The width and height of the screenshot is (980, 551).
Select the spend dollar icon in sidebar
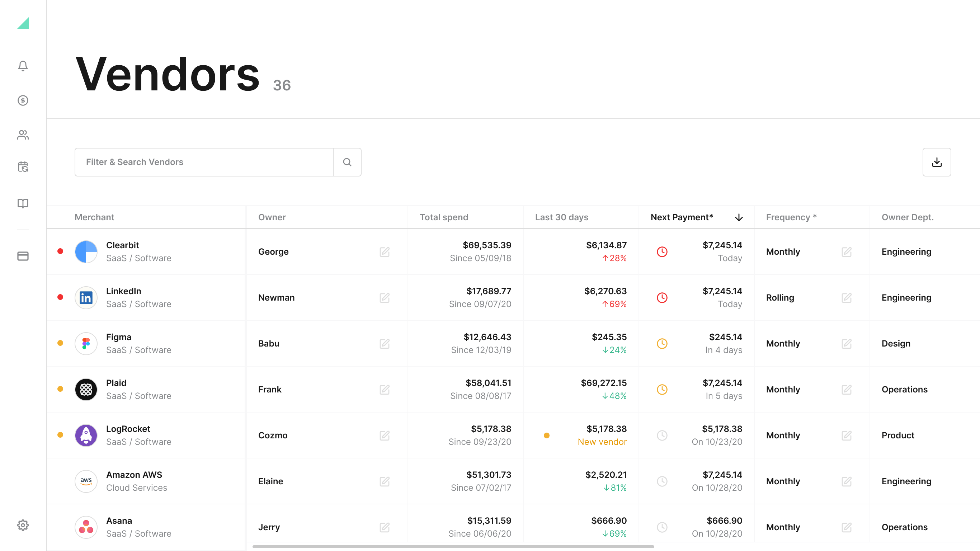pyautogui.click(x=23, y=101)
